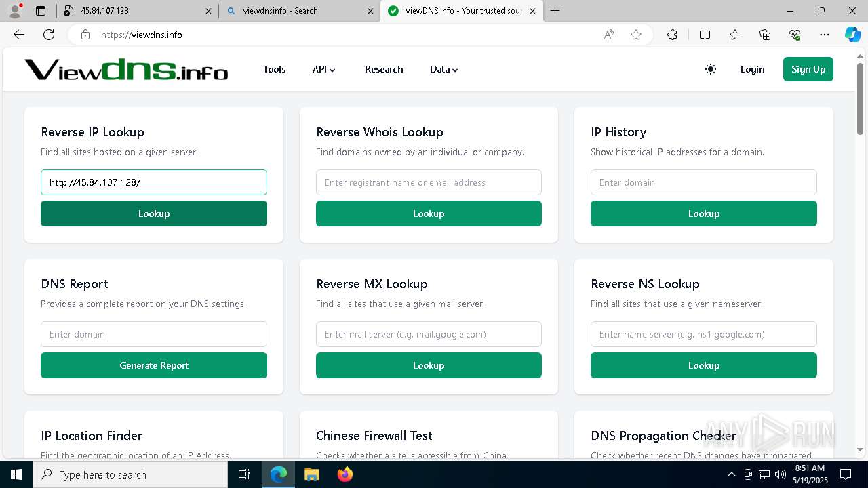
Task: Open the taskbar clock and date
Action: (x=810, y=474)
